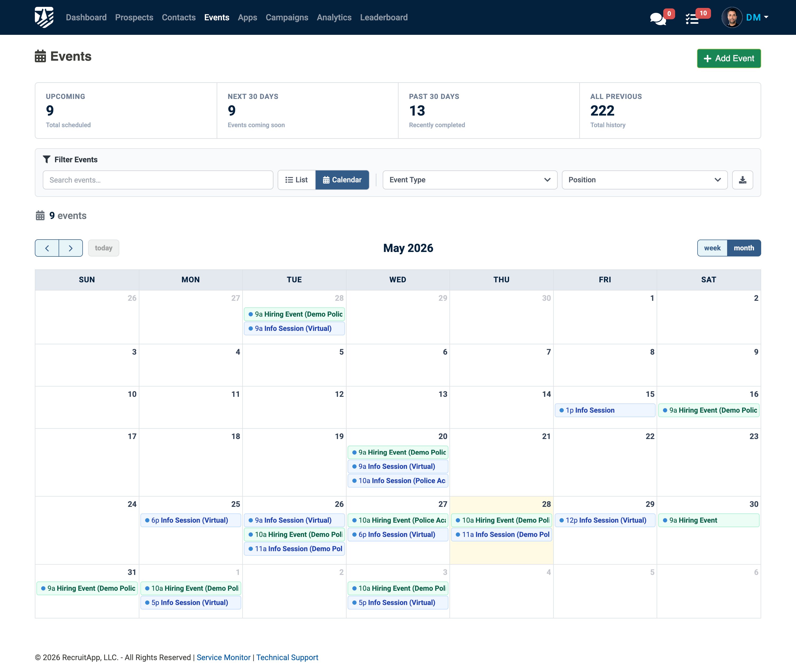Open June 3 10a Hiring Event

(x=398, y=588)
